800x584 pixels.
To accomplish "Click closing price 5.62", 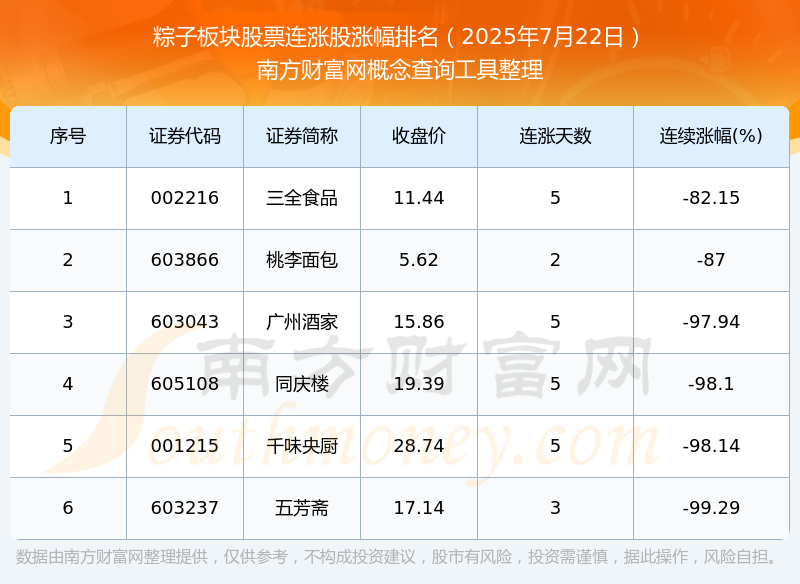I will pyautogui.click(x=419, y=260).
